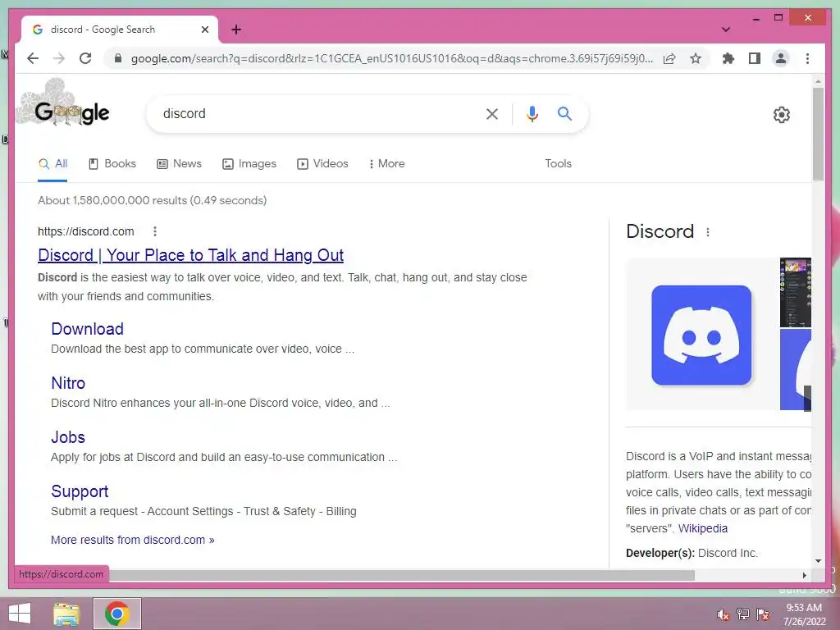This screenshot has width=840, height=630.
Task: Open Discord | Your Place to Talk link
Action: [190, 255]
